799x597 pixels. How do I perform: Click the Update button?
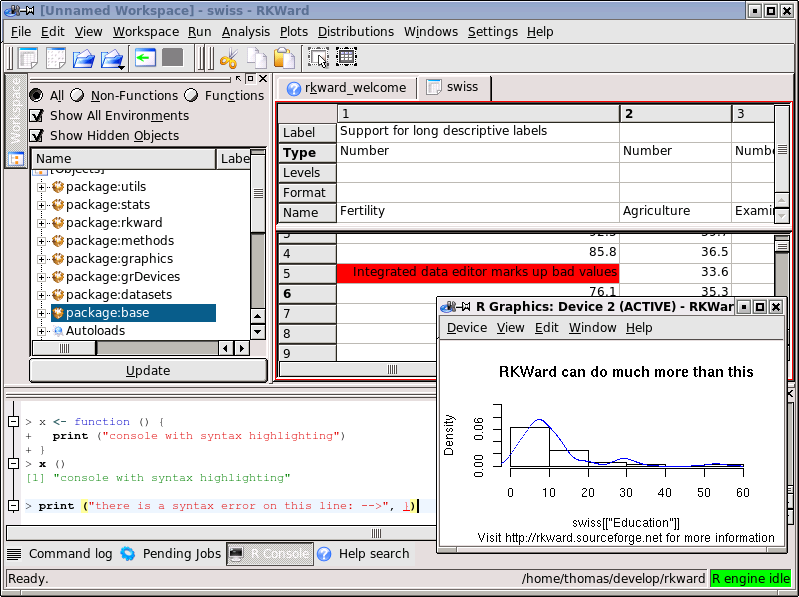[147, 371]
